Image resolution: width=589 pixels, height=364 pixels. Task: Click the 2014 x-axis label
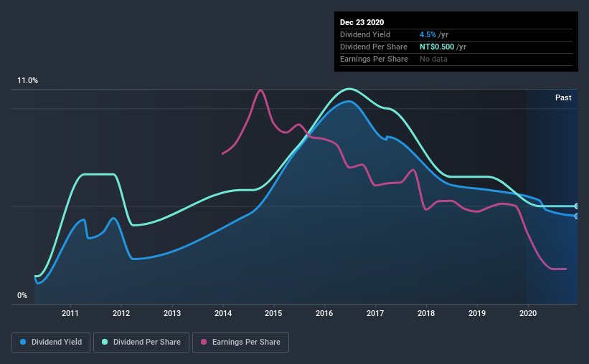point(223,313)
